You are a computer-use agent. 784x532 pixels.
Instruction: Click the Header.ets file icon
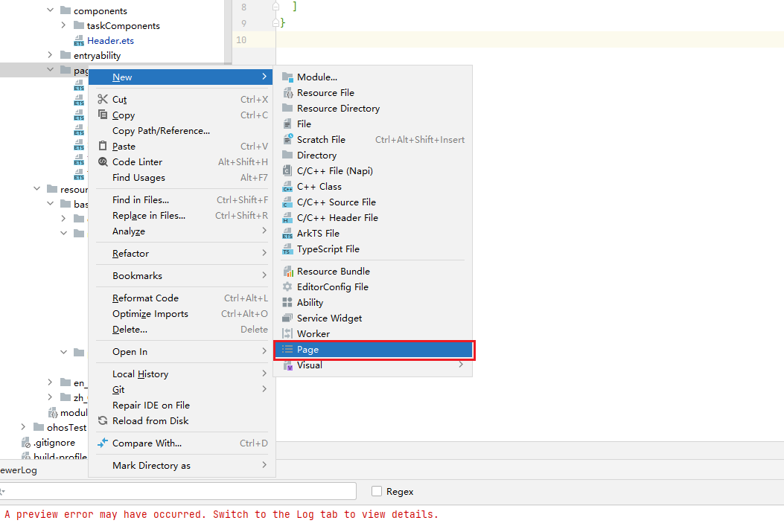click(x=78, y=41)
